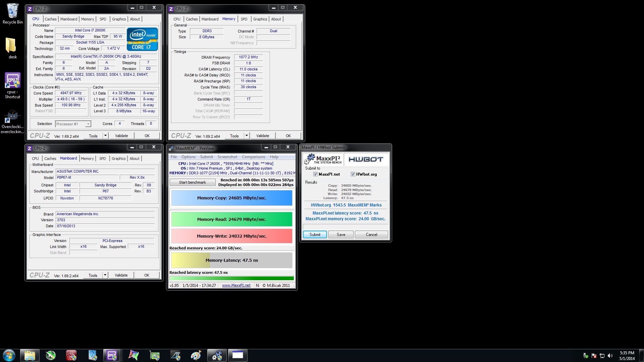Screen dimensions: 644x362
Task: Click the MaxxMEM title bar gear icon
Action: (x=171, y=148)
